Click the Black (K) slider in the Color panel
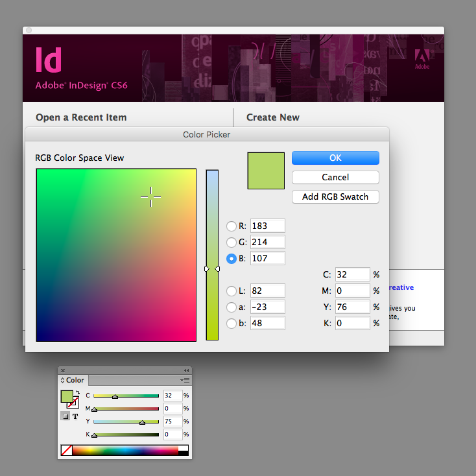 [126, 434]
